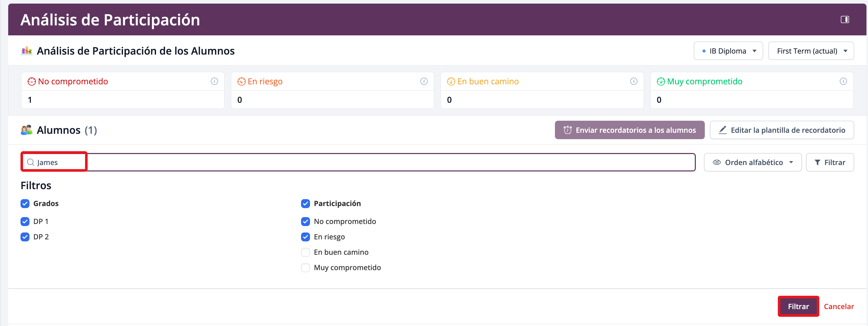The height and width of the screenshot is (326, 868).
Task: Uncheck the DP 1 grade checkbox
Action: pyautogui.click(x=25, y=221)
